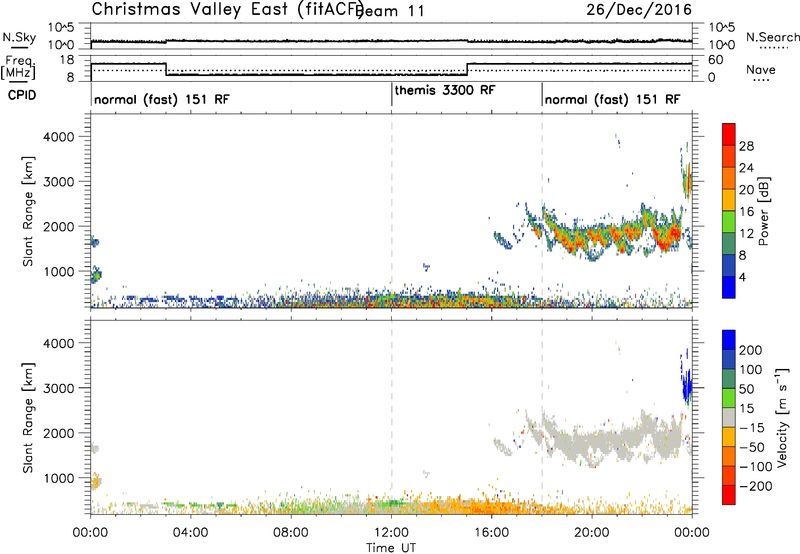
Task: Click the 'Freq. [MHz]' axis label
Action: pos(18,67)
